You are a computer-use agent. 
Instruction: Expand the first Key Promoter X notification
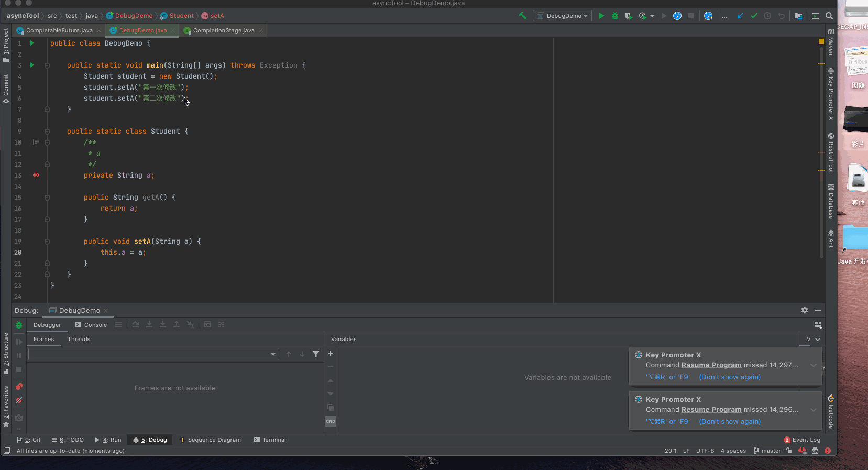click(x=814, y=365)
